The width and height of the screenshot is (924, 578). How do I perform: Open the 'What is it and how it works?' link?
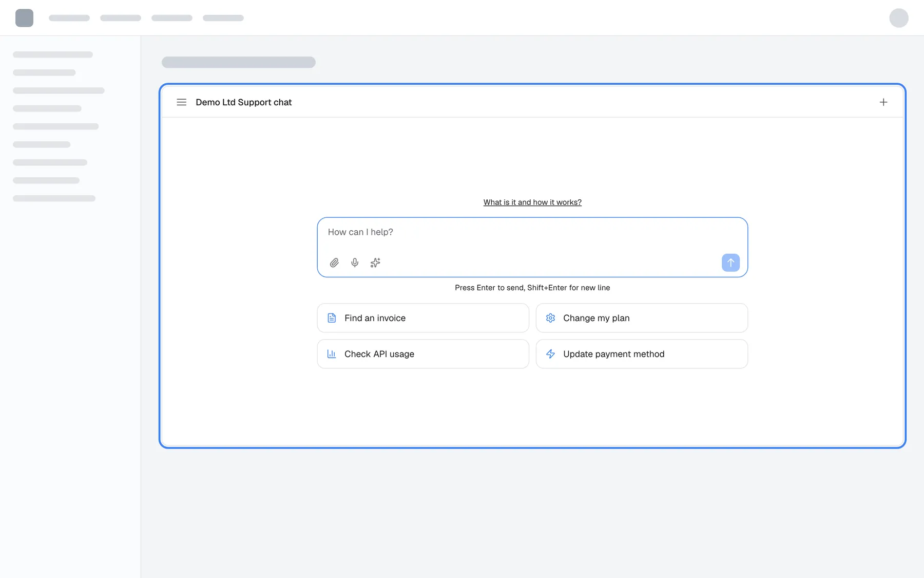coord(532,202)
